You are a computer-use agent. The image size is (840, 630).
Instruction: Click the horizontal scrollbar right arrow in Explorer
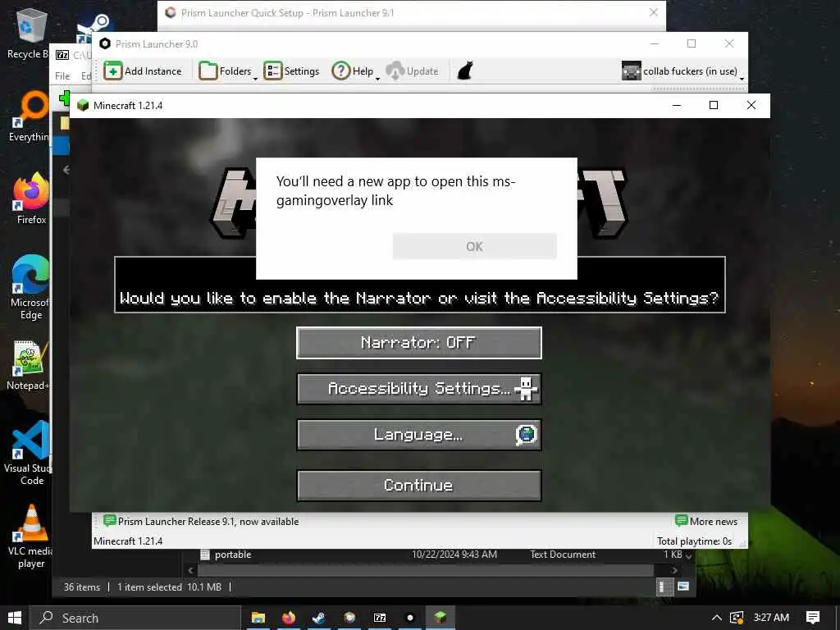click(x=674, y=570)
